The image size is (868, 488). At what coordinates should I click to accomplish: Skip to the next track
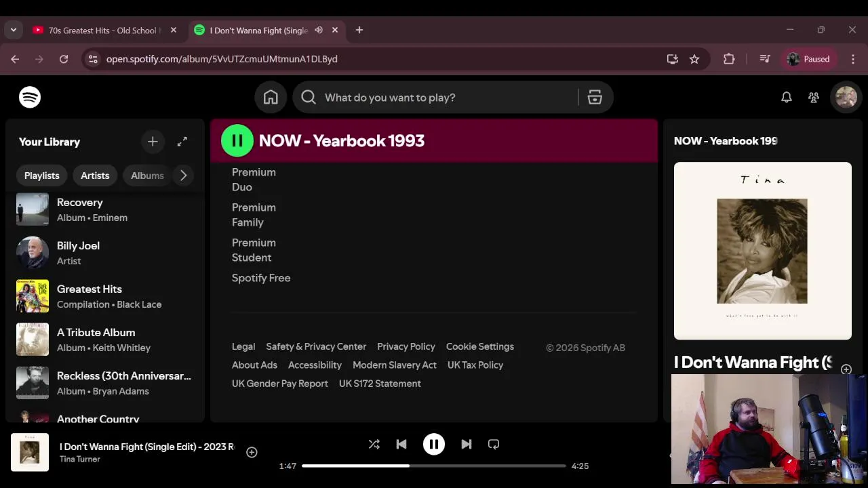coord(467,445)
